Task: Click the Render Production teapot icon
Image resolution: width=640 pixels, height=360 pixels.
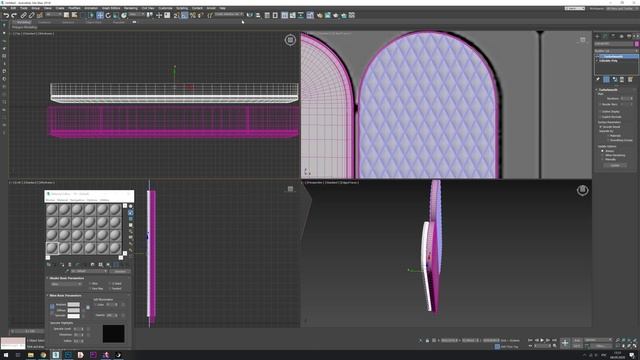Action: 336,15
